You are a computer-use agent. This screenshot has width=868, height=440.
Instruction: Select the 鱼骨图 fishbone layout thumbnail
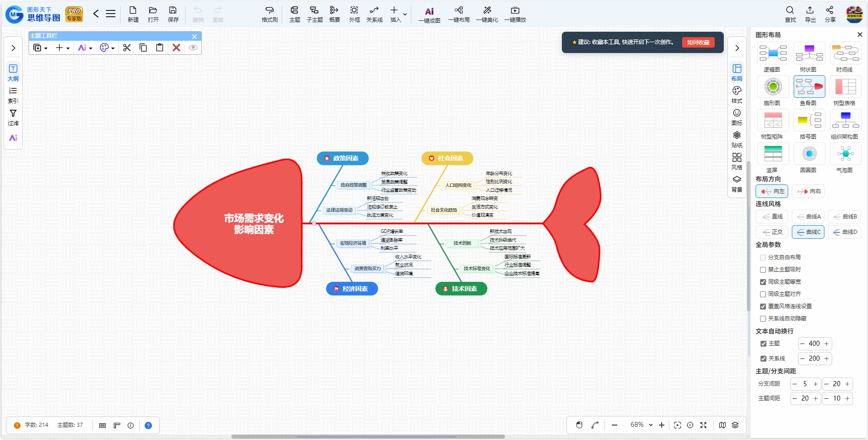(x=809, y=87)
